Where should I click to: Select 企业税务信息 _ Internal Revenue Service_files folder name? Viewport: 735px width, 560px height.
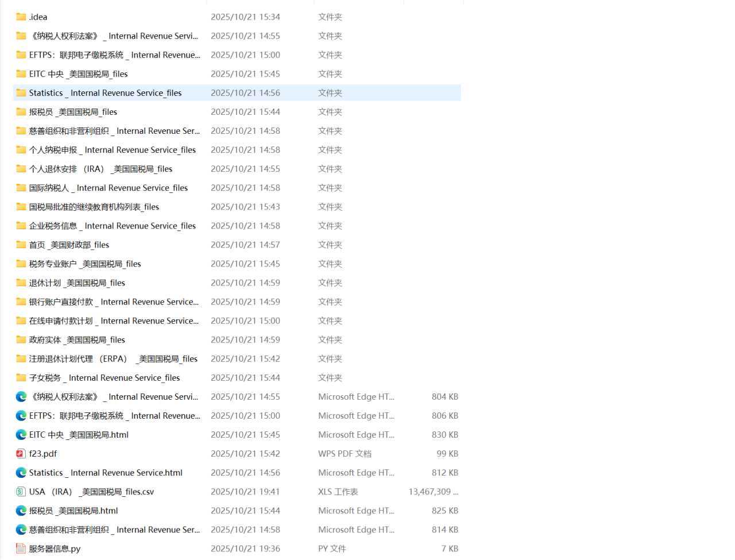click(113, 225)
